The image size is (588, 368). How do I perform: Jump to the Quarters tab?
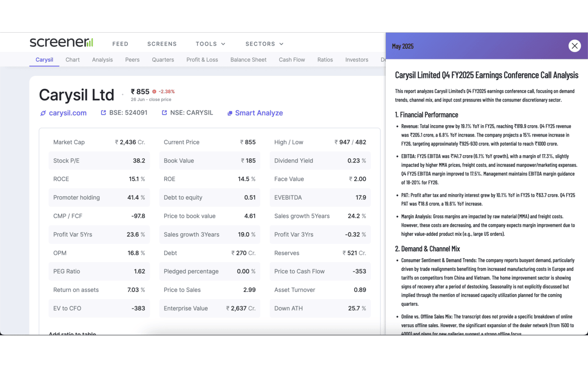pos(163,59)
